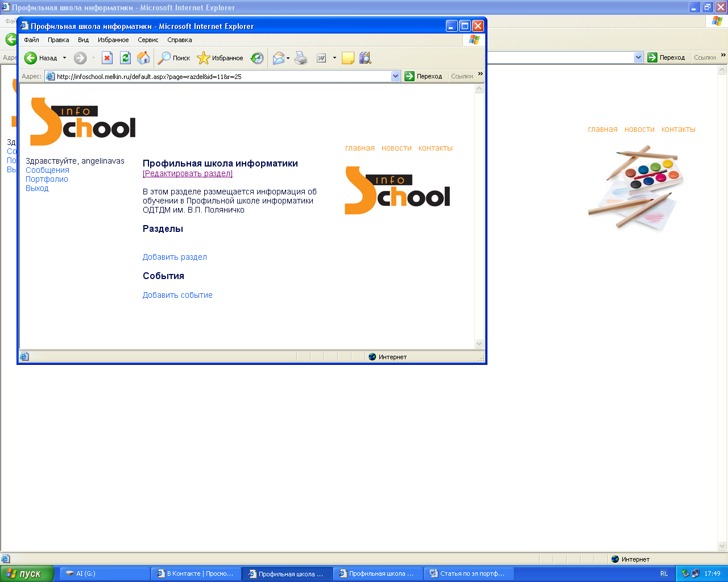The height and width of the screenshot is (582, 728).
Task: Open the Research books icon
Action: tap(365, 58)
